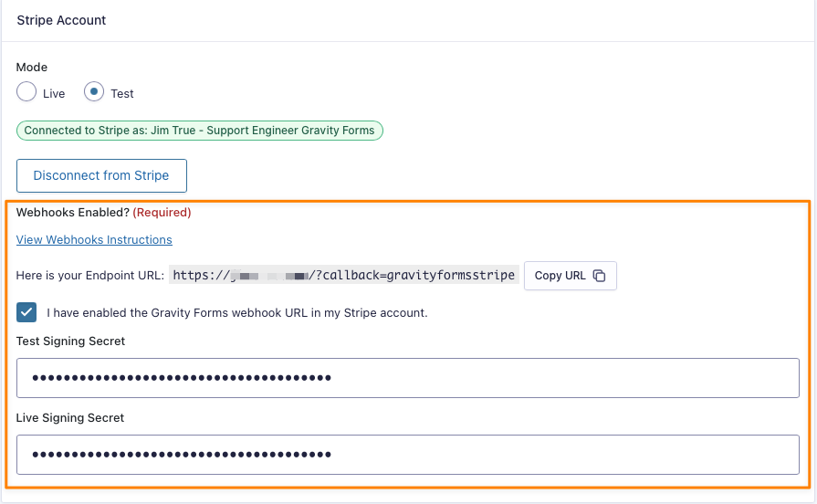Select the Test mode radio button

94,91
